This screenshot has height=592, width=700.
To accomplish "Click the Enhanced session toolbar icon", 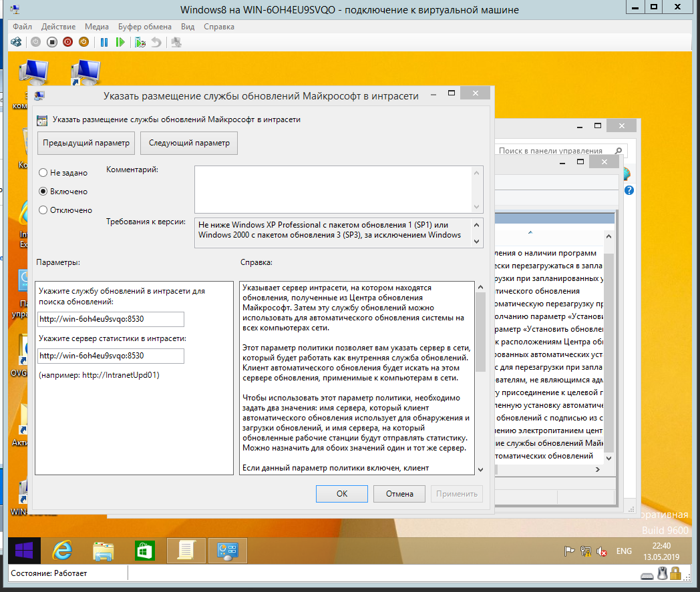I will pyautogui.click(x=176, y=43).
